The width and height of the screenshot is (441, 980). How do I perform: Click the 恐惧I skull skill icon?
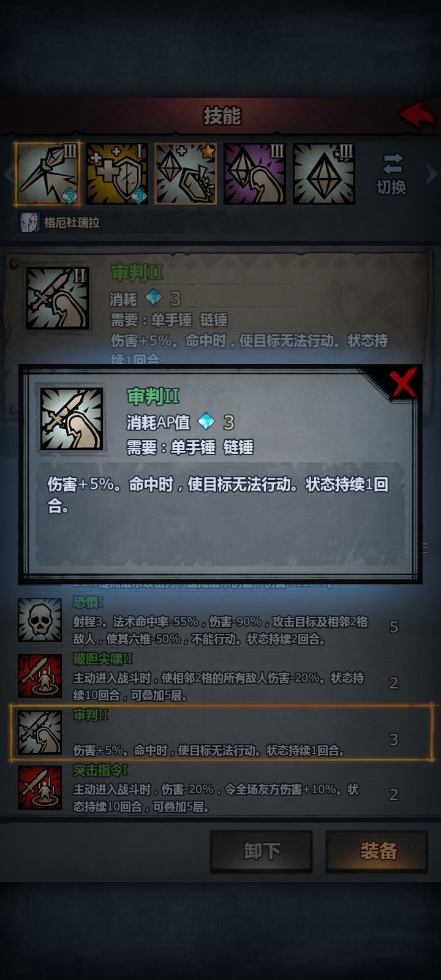(x=40, y=620)
